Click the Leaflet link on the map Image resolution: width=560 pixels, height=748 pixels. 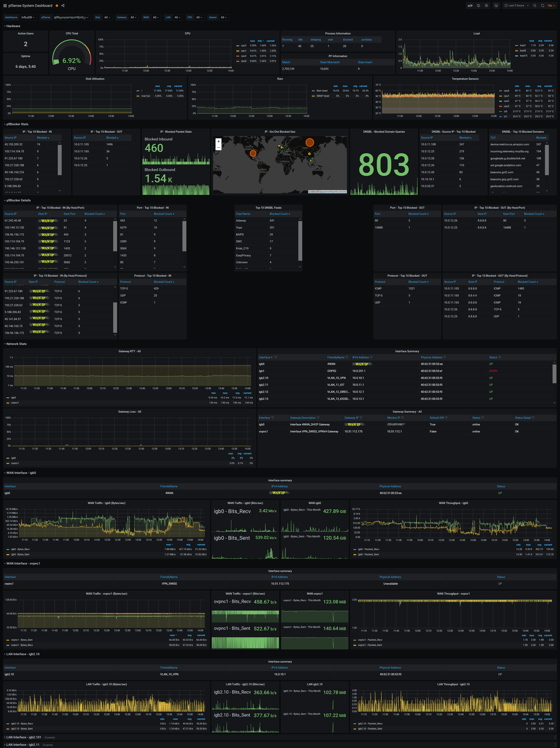[312, 192]
